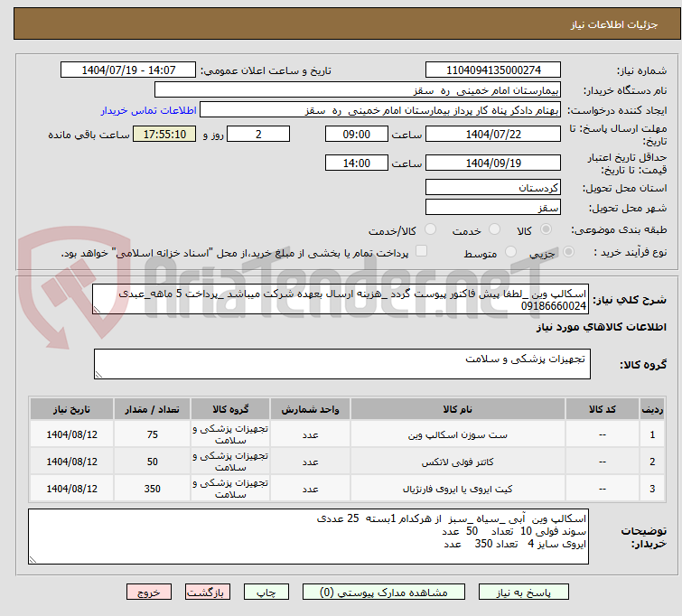Click the بازگشت back button
This screenshot has height=616, width=682.
click(208, 593)
